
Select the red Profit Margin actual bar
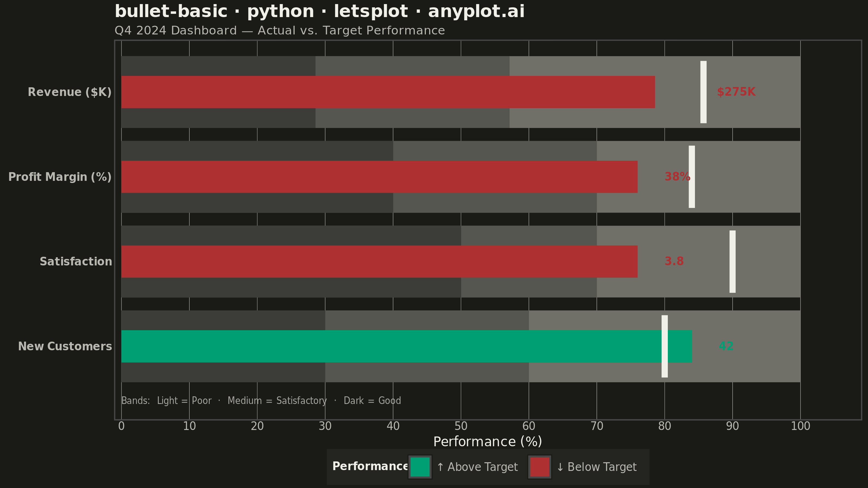click(379, 177)
